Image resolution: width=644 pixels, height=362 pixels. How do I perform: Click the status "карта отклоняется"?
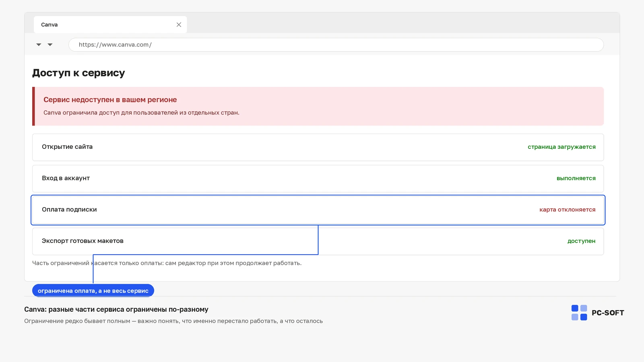tap(568, 210)
